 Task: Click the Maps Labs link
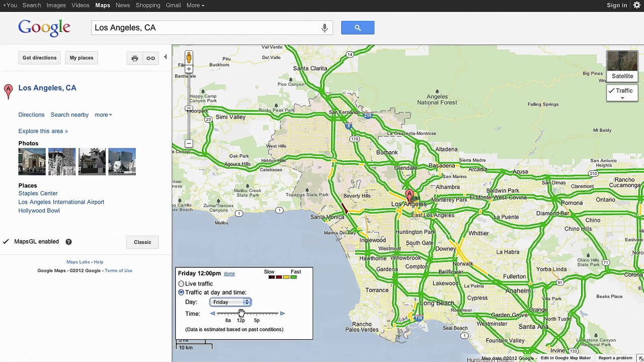[78, 262]
